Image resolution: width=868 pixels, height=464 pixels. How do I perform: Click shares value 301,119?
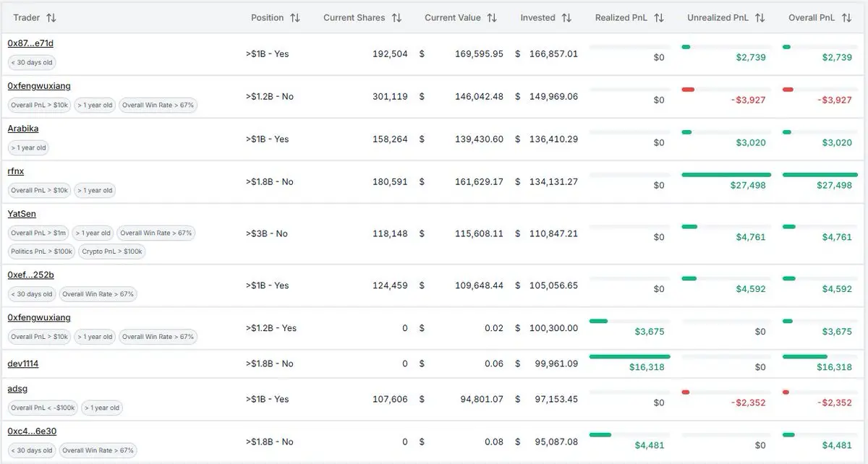(x=390, y=96)
